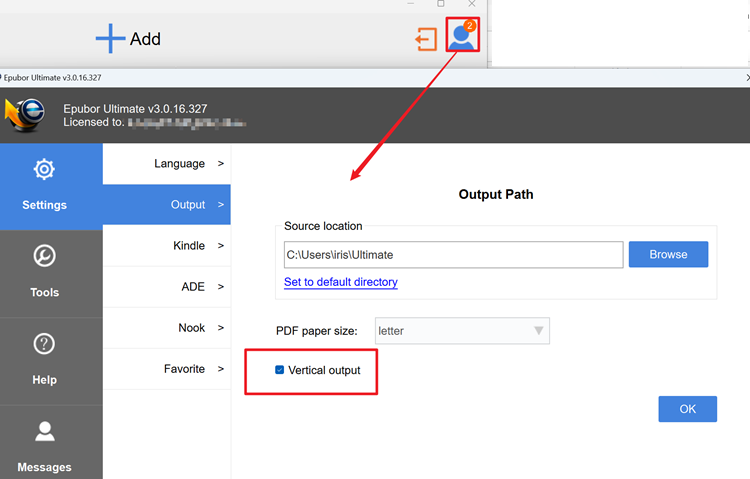The width and height of the screenshot is (750, 479).
Task: Click the Browse button
Action: tap(668, 254)
